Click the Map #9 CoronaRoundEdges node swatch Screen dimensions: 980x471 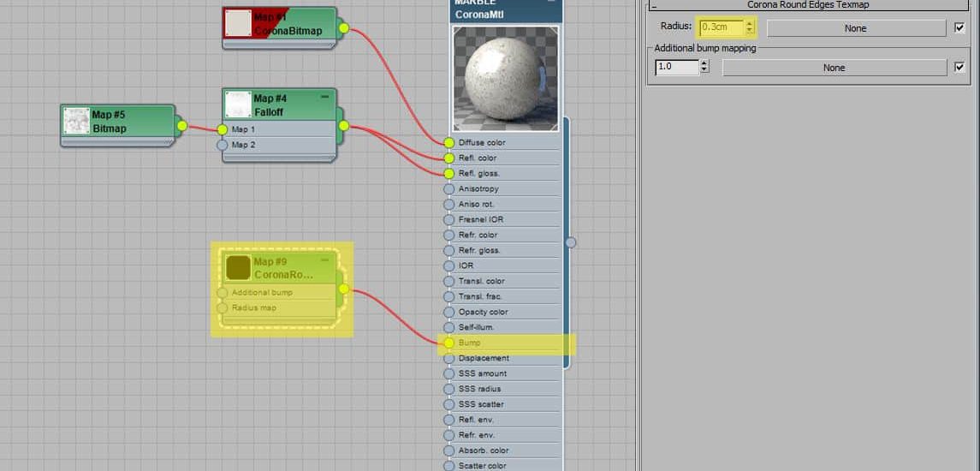(x=238, y=267)
